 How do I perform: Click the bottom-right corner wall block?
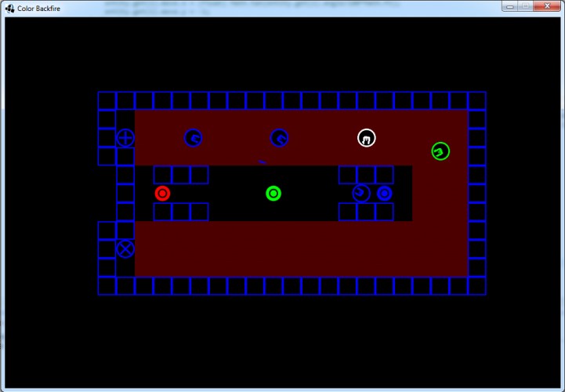pyautogui.click(x=476, y=286)
